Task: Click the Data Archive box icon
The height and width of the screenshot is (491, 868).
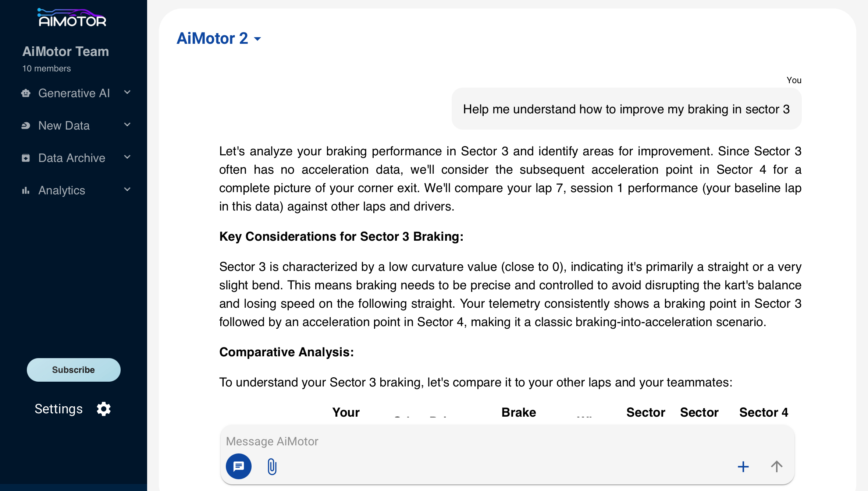Action: pyautogui.click(x=26, y=158)
